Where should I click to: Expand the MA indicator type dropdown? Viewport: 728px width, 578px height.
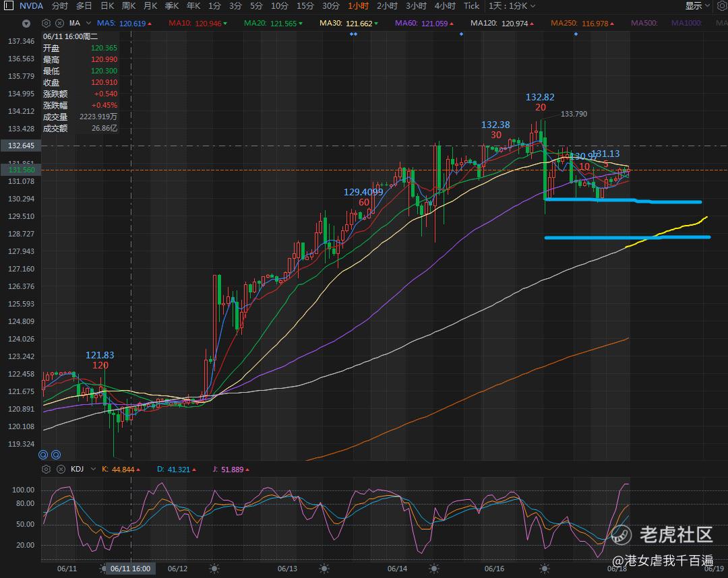pos(88,23)
